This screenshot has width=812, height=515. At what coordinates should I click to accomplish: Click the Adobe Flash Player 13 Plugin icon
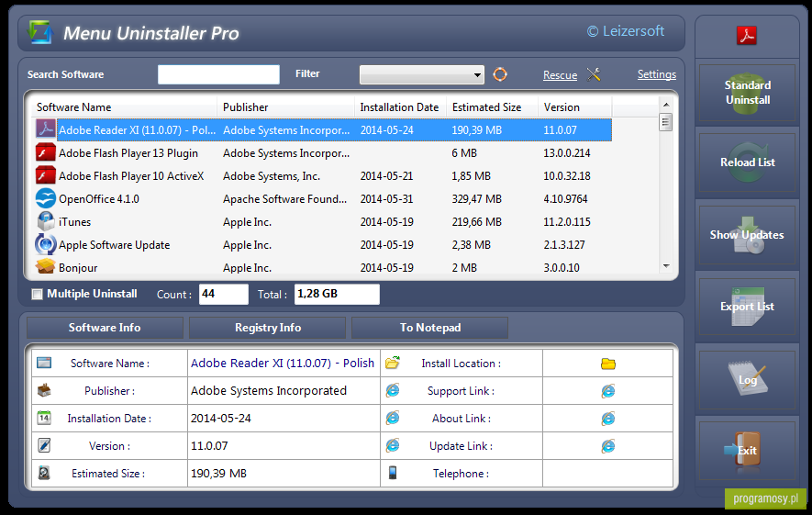tap(46, 152)
